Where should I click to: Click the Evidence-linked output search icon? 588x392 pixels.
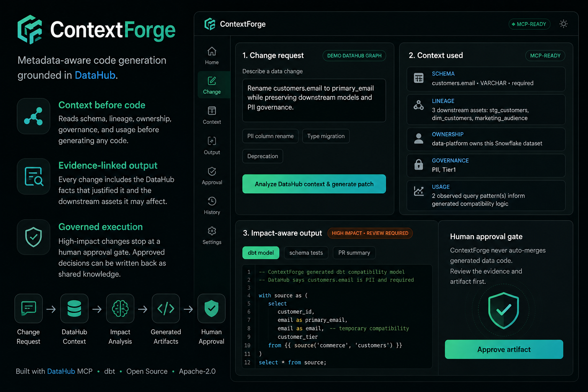[x=33, y=176]
